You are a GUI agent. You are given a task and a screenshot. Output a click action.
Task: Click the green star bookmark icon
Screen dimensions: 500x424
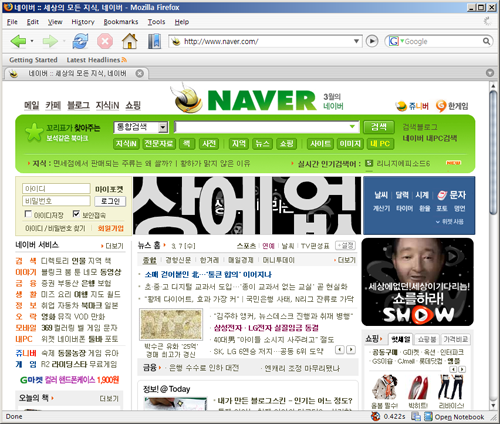coord(35,132)
